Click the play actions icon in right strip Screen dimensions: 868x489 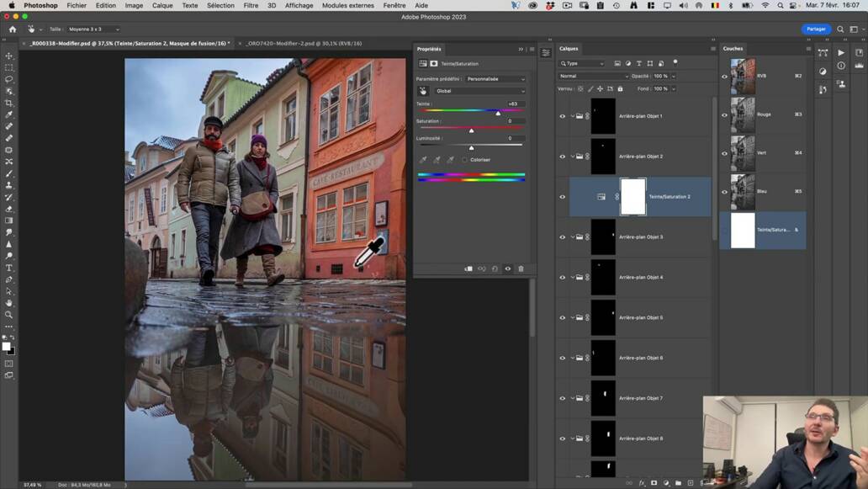click(x=841, y=53)
